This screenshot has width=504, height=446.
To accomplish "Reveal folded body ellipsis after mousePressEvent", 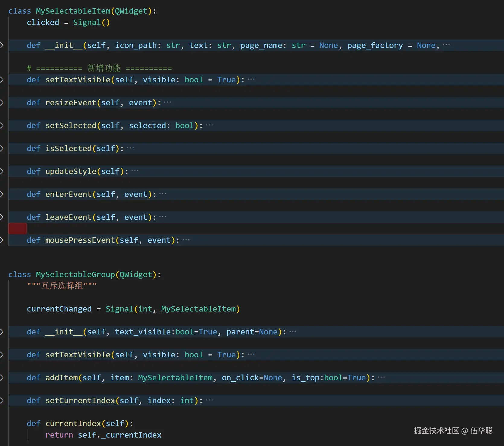I will coord(186,240).
